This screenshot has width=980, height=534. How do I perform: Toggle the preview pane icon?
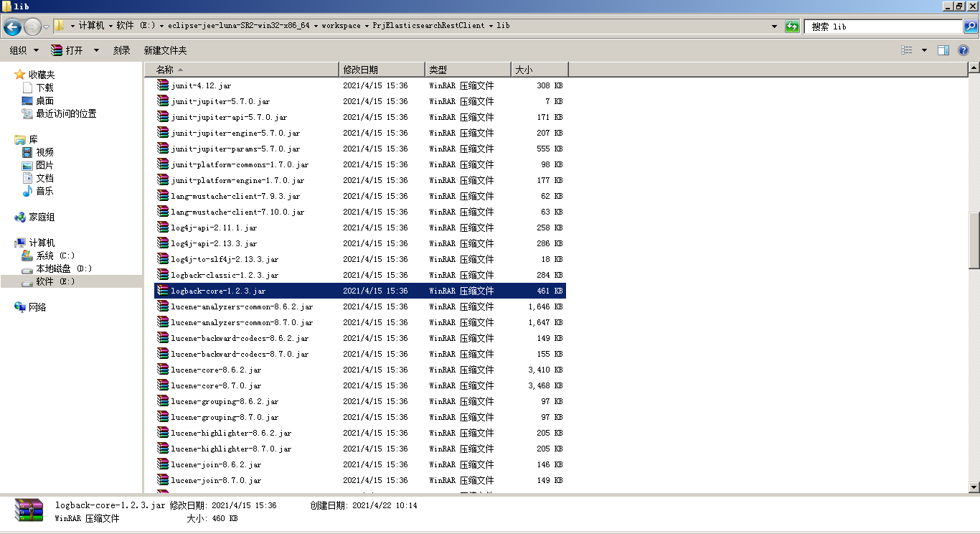pyautogui.click(x=943, y=50)
